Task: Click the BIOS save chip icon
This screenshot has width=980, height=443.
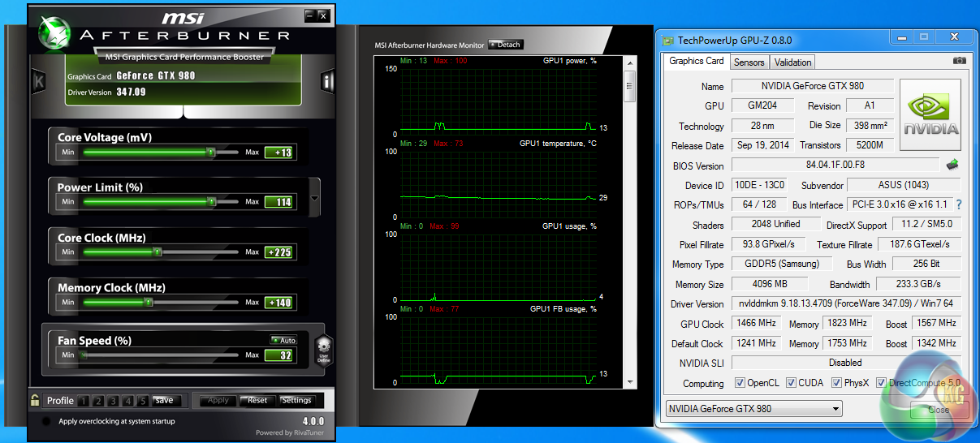Action: (x=953, y=165)
